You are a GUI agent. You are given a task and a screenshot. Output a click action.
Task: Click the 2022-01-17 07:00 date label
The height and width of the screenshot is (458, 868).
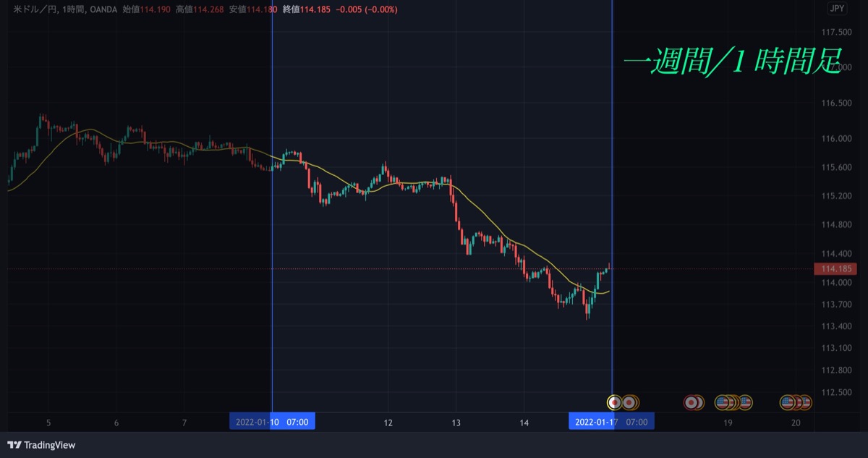611,421
